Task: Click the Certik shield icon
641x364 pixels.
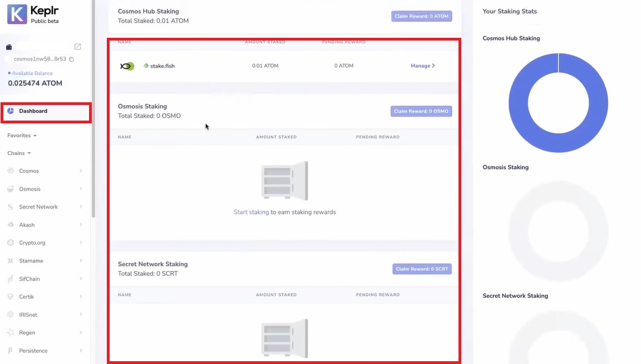Action: [x=11, y=297]
